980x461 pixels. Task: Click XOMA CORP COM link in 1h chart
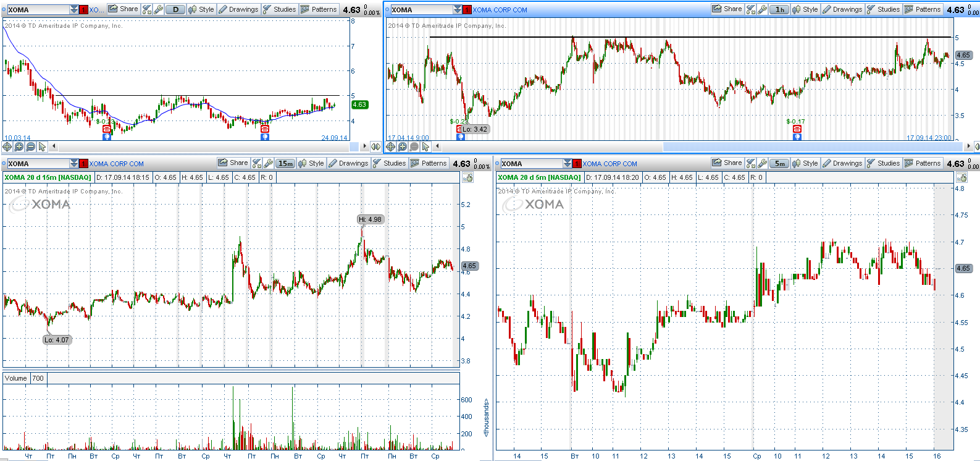[500, 10]
